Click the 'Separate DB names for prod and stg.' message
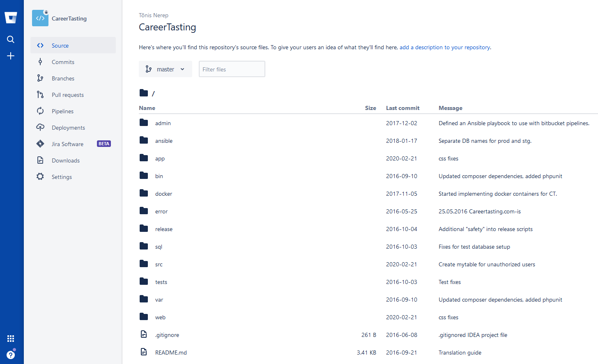This screenshot has height=364, width=598. (x=485, y=141)
